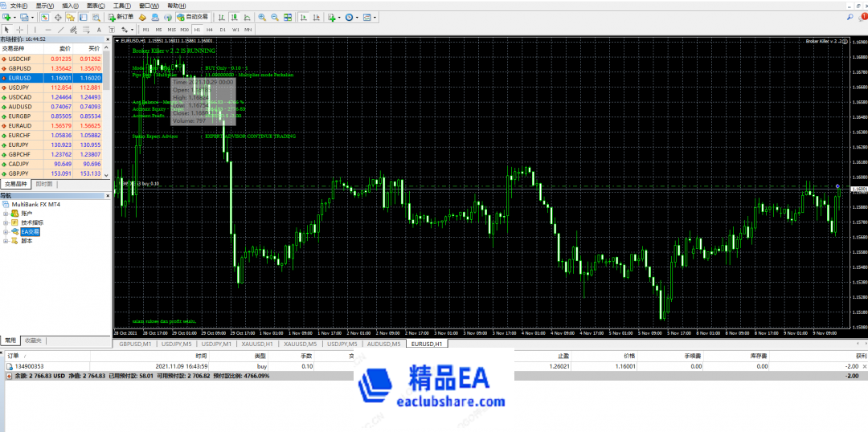Switch timeframe to M1
868x432 pixels.
[x=146, y=30]
